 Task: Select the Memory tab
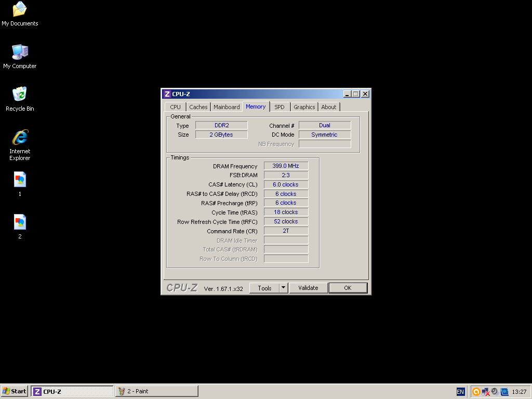pos(256,107)
